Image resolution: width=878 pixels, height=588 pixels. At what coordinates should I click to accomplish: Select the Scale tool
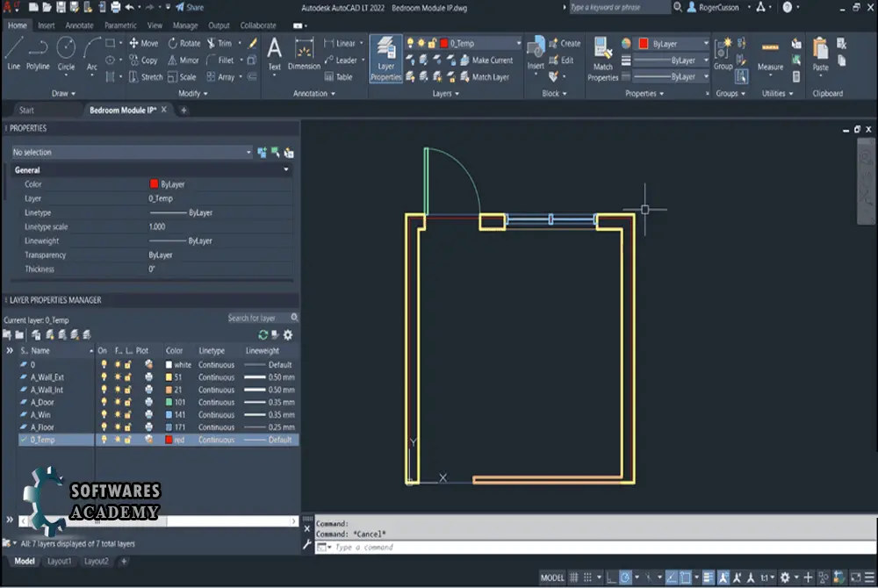pos(182,76)
